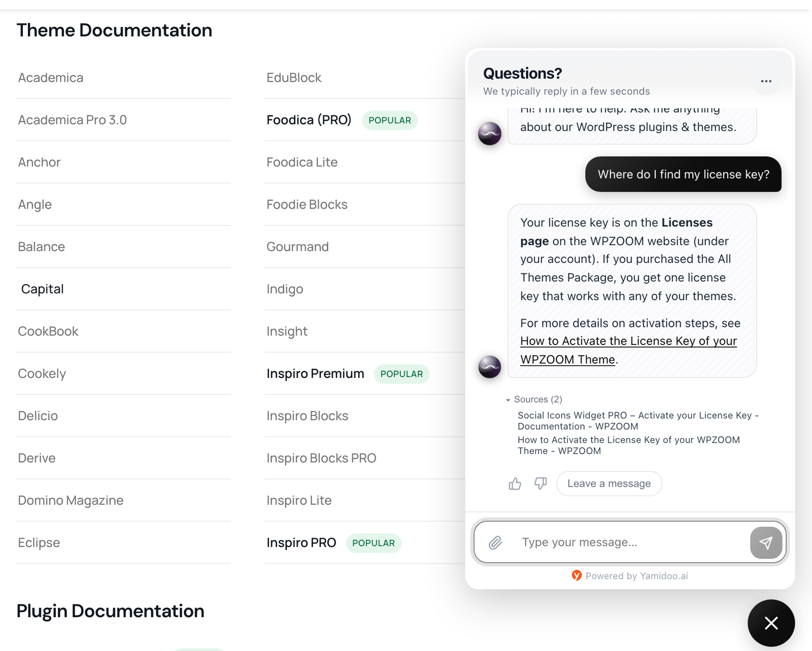Click the thumbs up feedback icon
Image resolution: width=812 pixels, height=651 pixels.
(515, 484)
